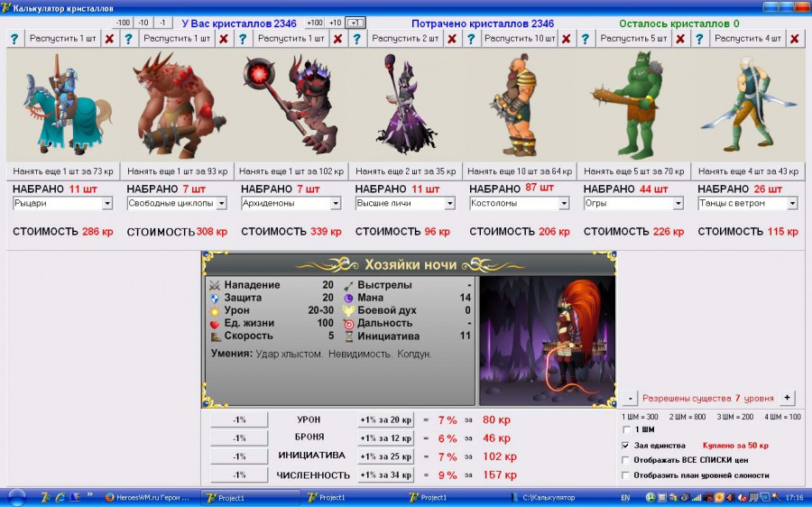Image resolution: width=812 pixels, height=507 pixels.
Task: Click the red X after Распустить 10 шт
Action: [567, 39]
